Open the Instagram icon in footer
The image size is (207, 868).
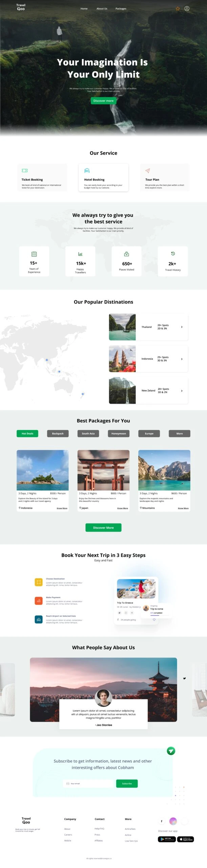coord(173,821)
